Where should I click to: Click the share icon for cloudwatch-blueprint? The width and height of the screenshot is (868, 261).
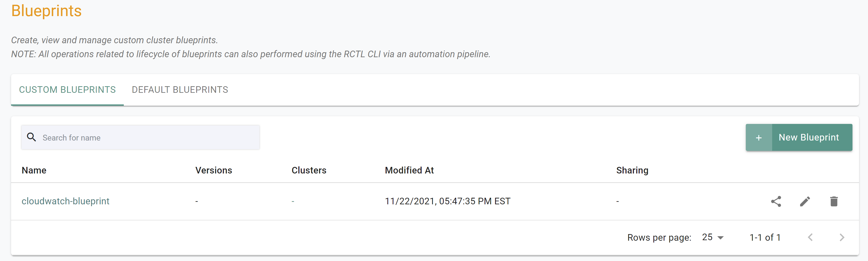(x=776, y=201)
